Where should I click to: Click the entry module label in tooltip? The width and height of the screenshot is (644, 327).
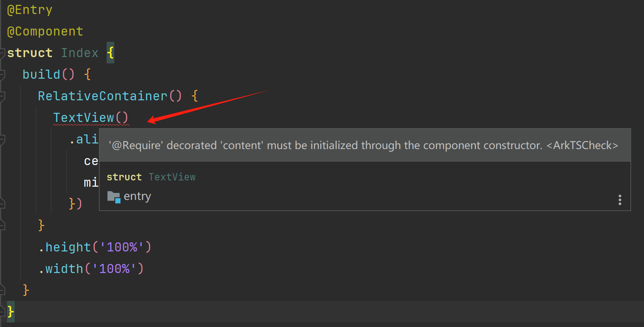pyautogui.click(x=137, y=196)
